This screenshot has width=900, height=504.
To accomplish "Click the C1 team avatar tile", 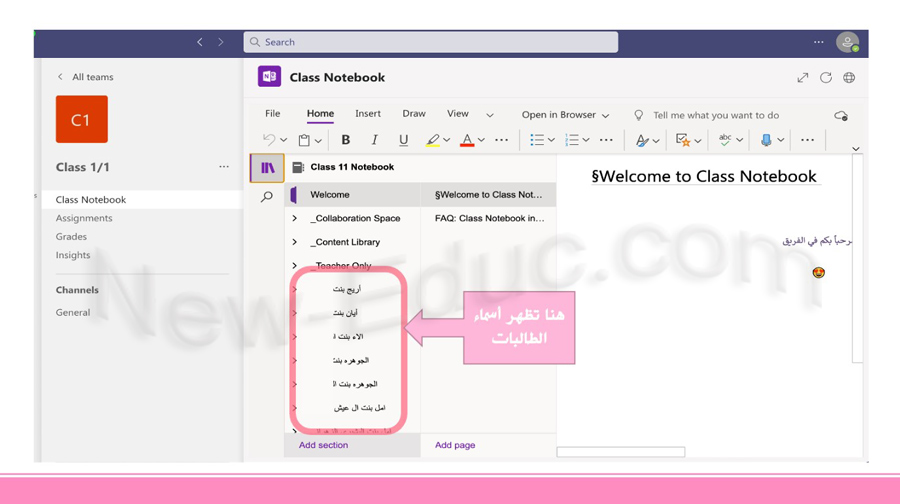I will pyautogui.click(x=82, y=119).
